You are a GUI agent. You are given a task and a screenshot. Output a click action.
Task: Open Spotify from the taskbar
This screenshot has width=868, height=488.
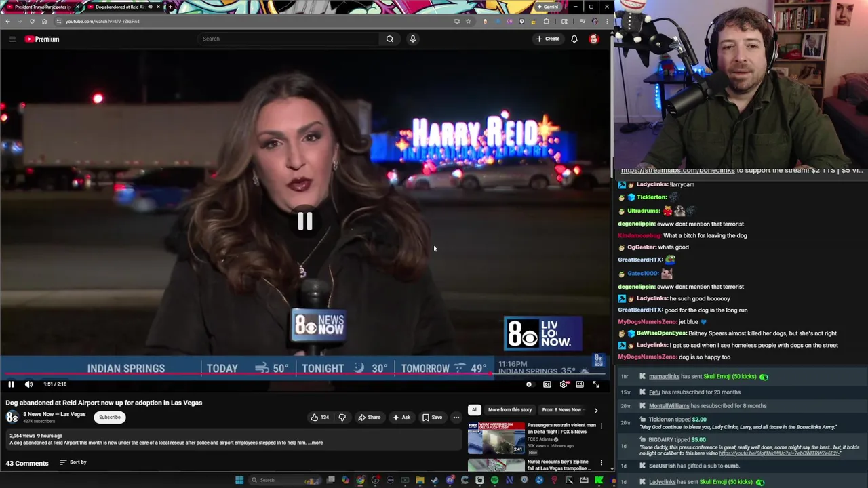click(x=494, y=480)
